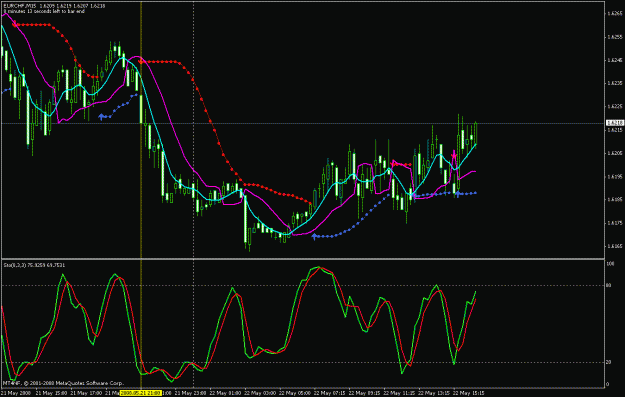Image resolution: width=625 pixels, height=397 pixels.
Task: Click the blue up arrow at the far-left dotted line
Action: [101, 117]
